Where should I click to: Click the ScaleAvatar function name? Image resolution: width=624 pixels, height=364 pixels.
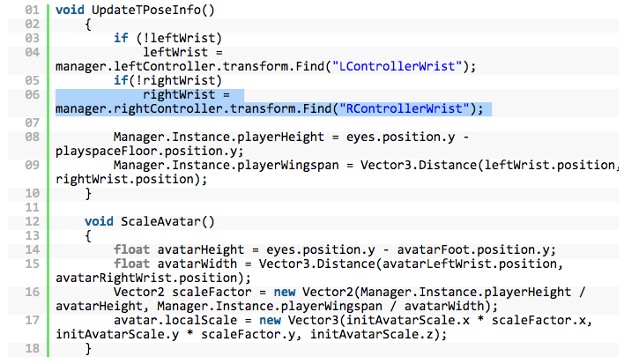(160, 221)
